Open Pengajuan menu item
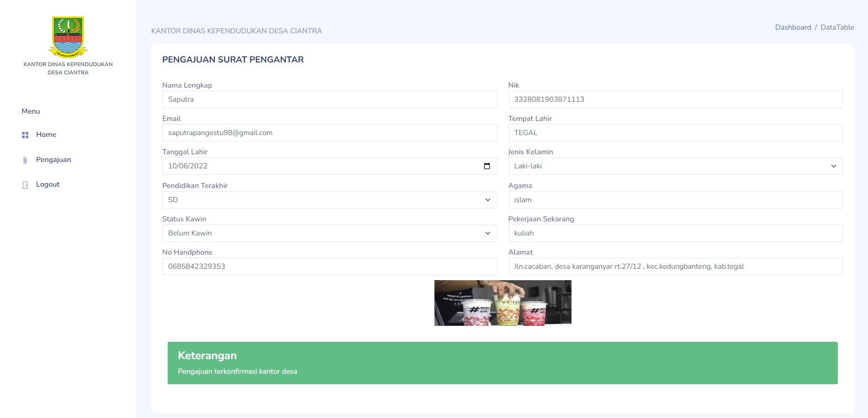 click(53, 160)
